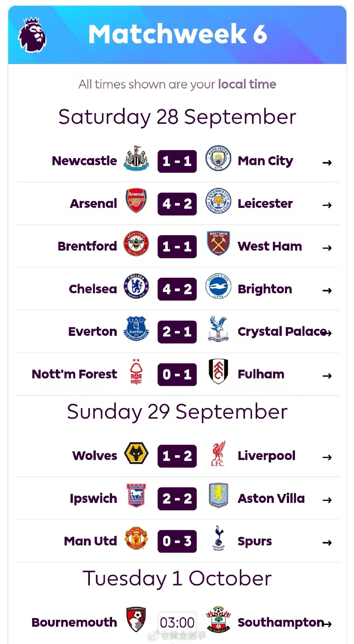This screenshot has height=644, width=354.
Task: Click the Crystal Palace eagle crest
Action: [218, 329]
